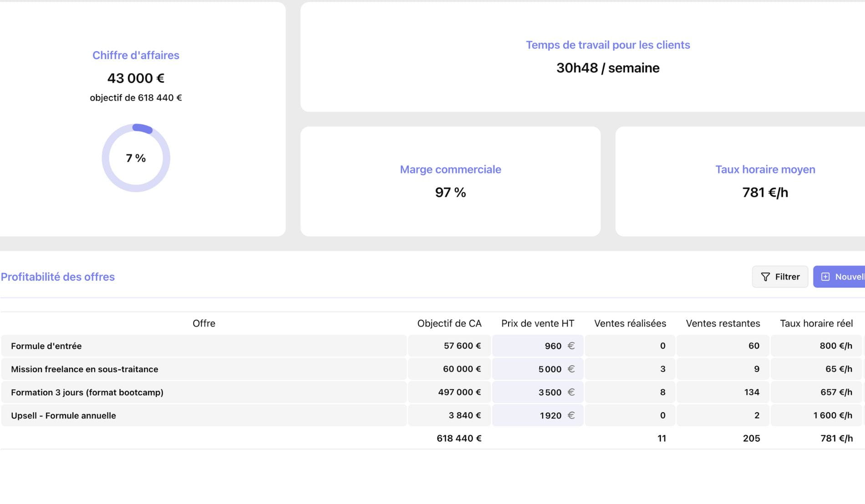Click the 11 total ventes réalisées
865x504 pixels.
pyautogui.click(x=661, y=438)
